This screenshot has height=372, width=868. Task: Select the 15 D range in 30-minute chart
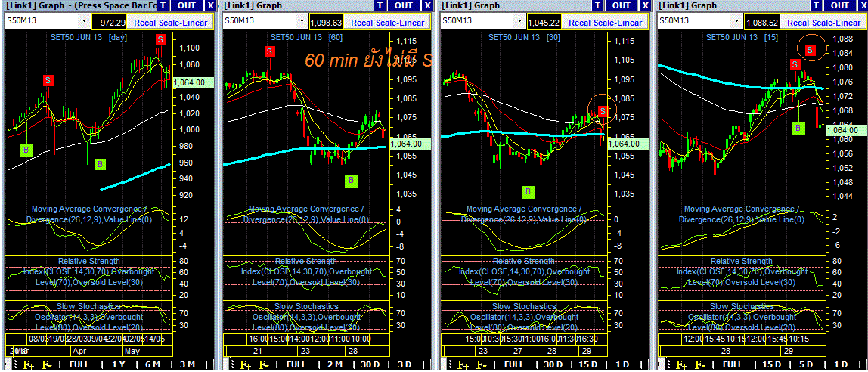coord(590,364)
